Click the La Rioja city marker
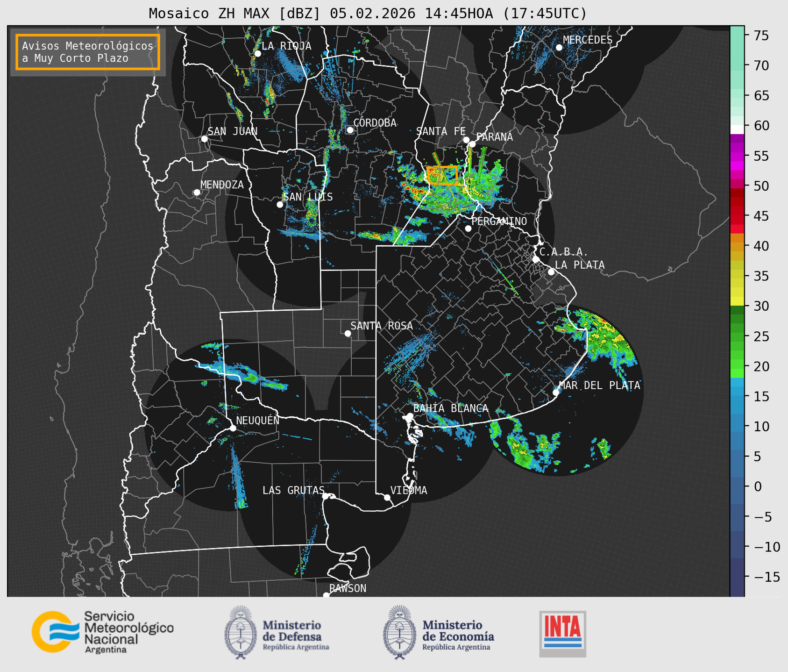Viewport: 788px width, 672px height. point(258,54)
